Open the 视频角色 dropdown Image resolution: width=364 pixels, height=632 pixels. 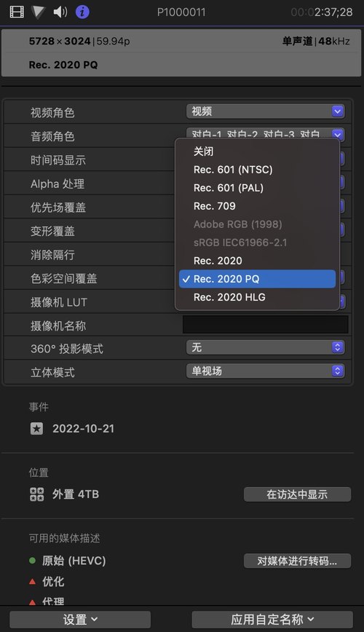[265, 111]
